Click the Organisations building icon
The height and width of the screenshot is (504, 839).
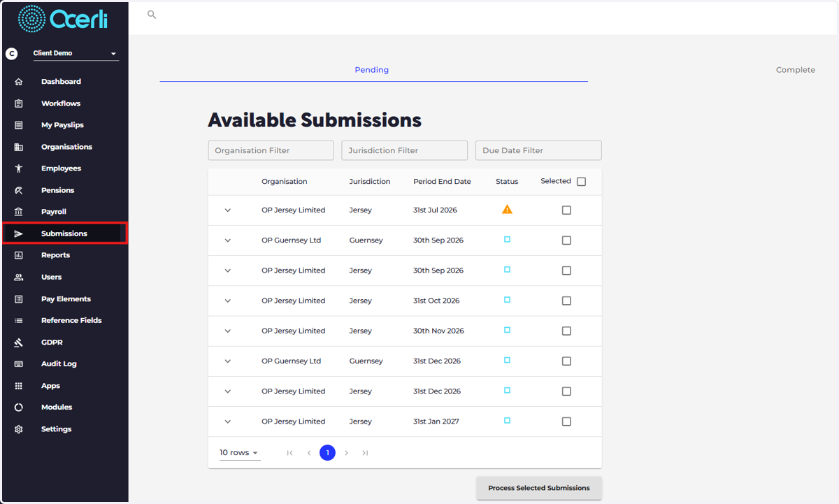pyautogui.click(x=19, y=147)
